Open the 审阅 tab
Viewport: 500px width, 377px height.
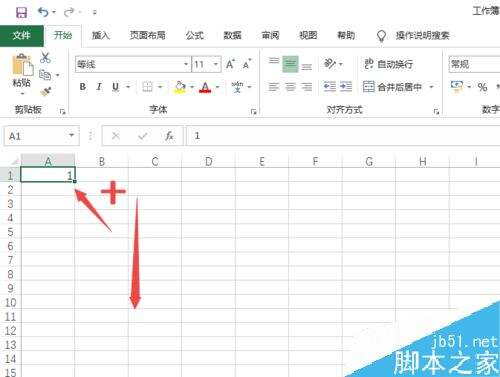(270, 35)
